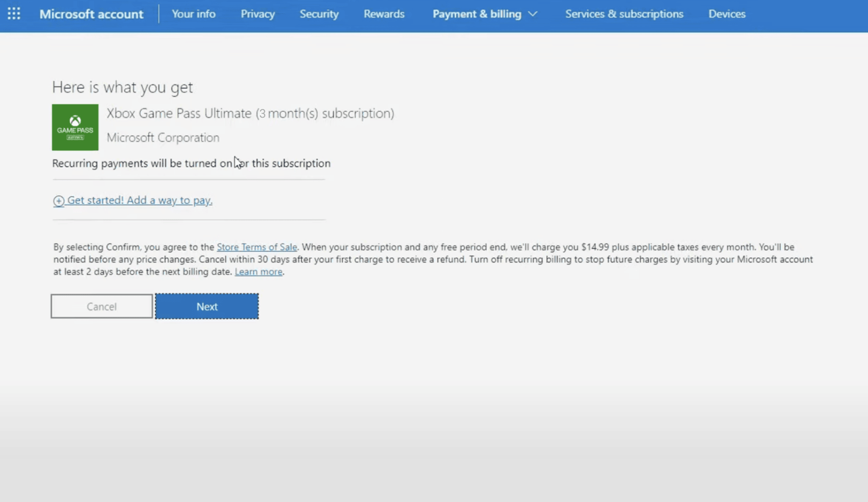
Task: Click the Xbox Game Pass logo thumbnail
Action: [75, 127]
